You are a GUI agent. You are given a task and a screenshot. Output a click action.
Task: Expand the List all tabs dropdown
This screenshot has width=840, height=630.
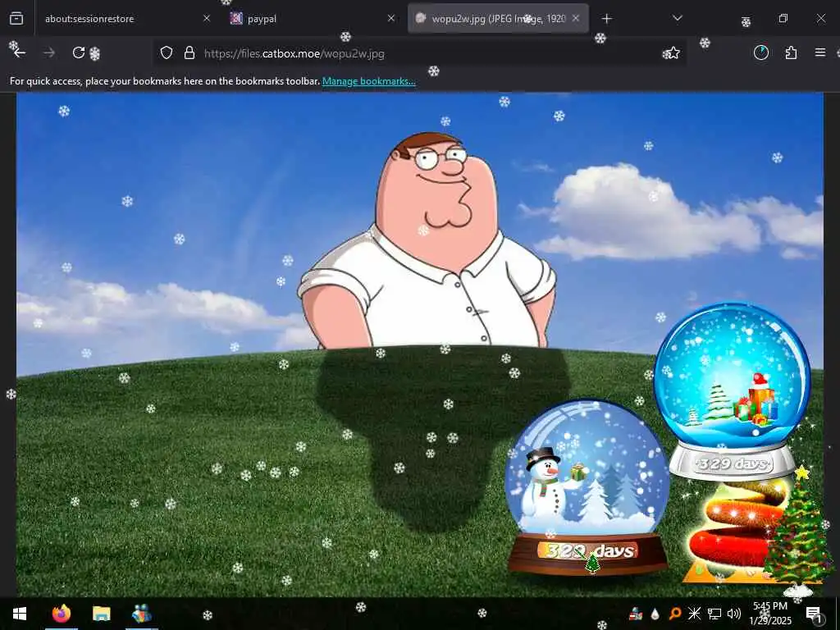[x=677, y=18]
